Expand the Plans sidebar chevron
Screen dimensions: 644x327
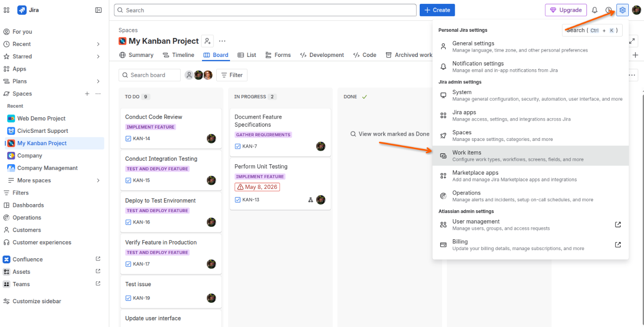tap(98, 81)
